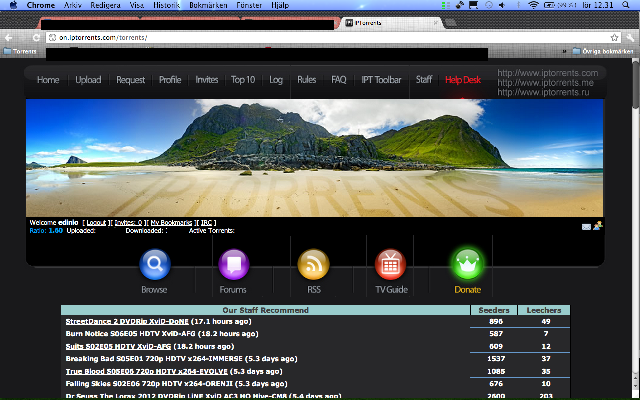Open the Historik menu
Screen dimensions: 640x400
pyautogui.click(x=167, y=5)
